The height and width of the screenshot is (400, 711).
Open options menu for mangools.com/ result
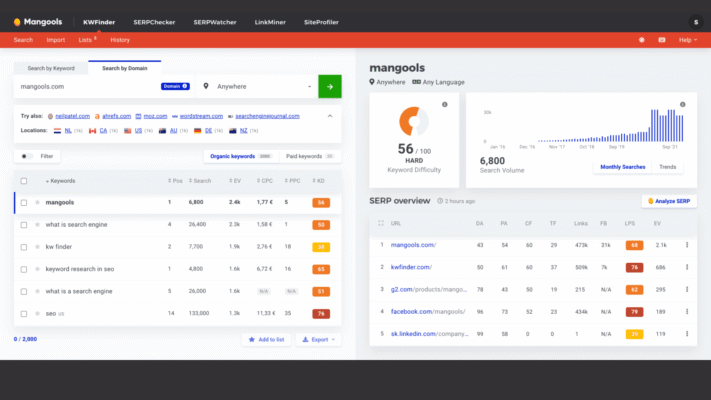(687, 245)
